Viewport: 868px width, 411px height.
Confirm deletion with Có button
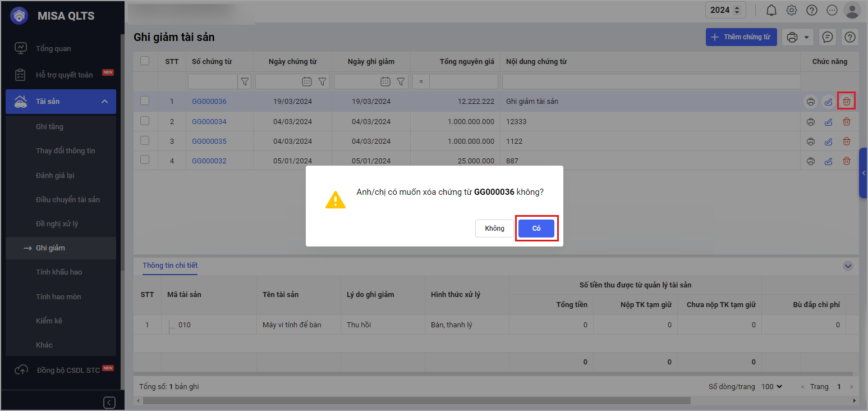(536, 229)
